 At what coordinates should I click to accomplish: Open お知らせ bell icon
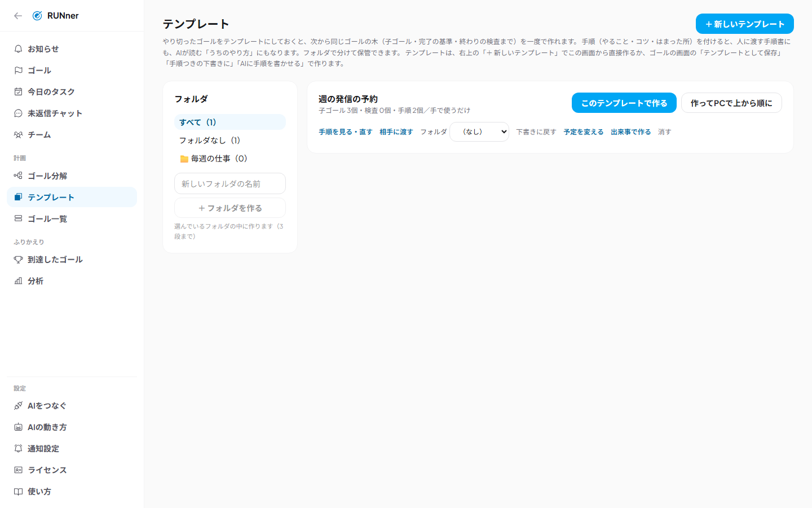tap(19, 49)
